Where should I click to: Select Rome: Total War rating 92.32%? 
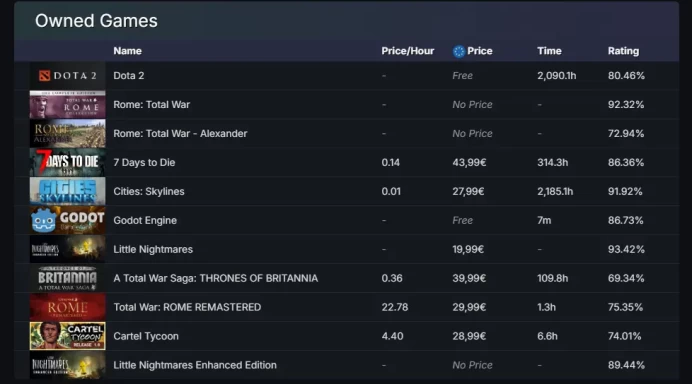point(626,105)
